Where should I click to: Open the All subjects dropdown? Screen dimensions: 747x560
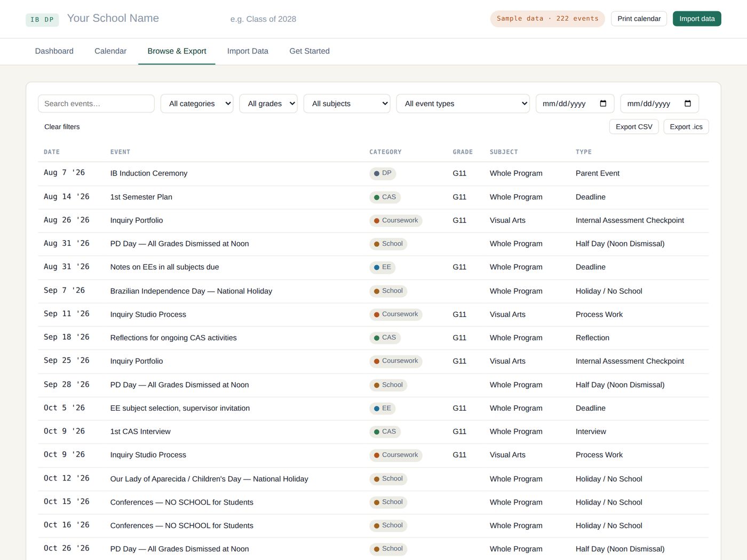[x=347, y=103]
